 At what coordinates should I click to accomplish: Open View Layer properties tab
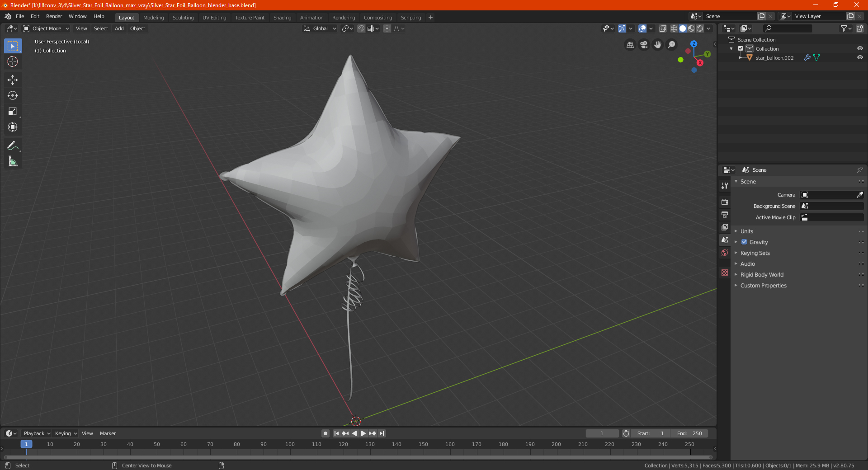pyautogui.click(x=725, y=227)
